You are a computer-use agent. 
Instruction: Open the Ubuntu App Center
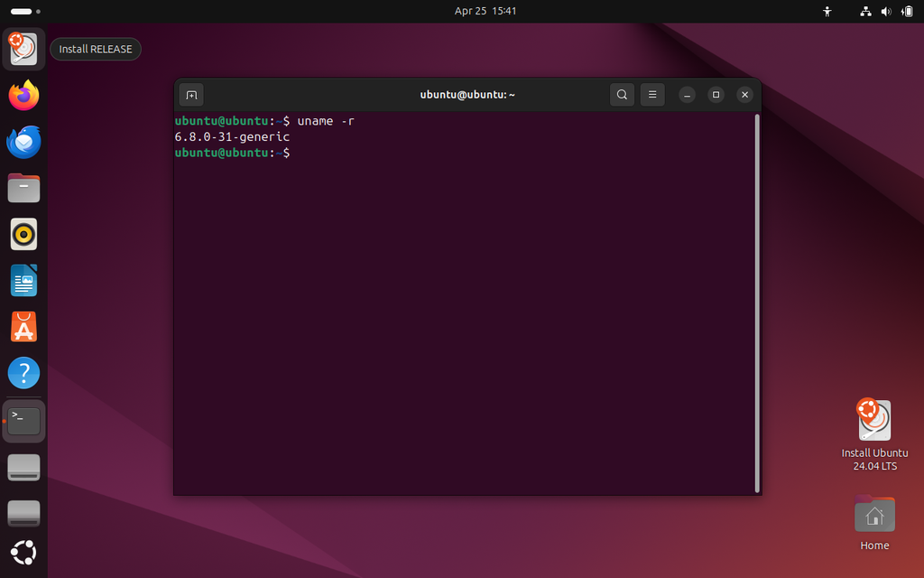pyautogui.click(x=24, y=327)
